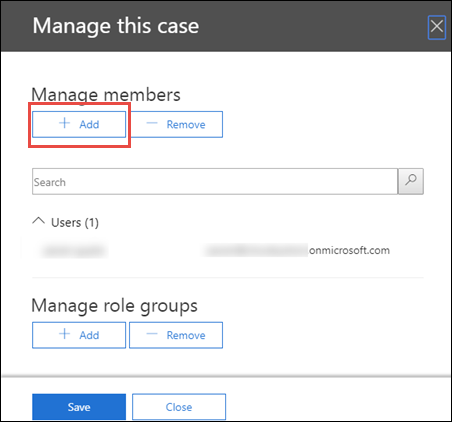Collapse the Users (1) chevron
The height and width of the screenshot is (422, 452).
[39, 221]
